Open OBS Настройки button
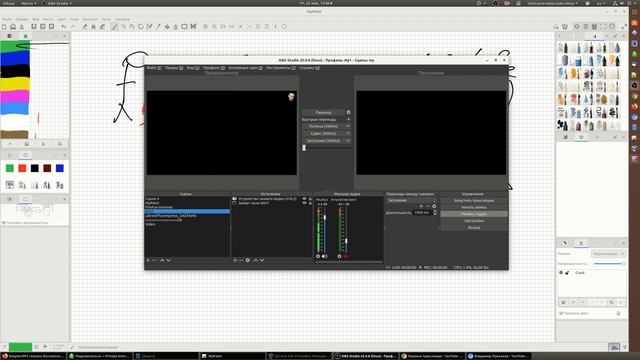 point(474,221)
